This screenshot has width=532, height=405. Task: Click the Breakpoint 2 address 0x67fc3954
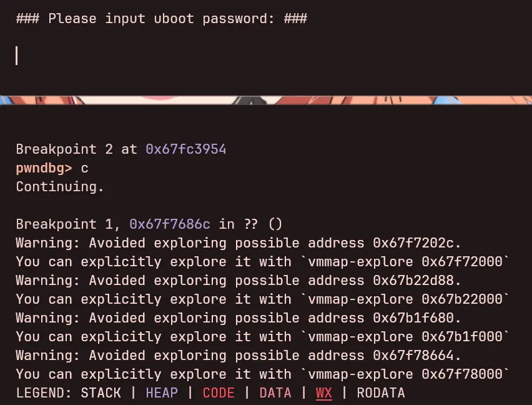pos(185,149)
